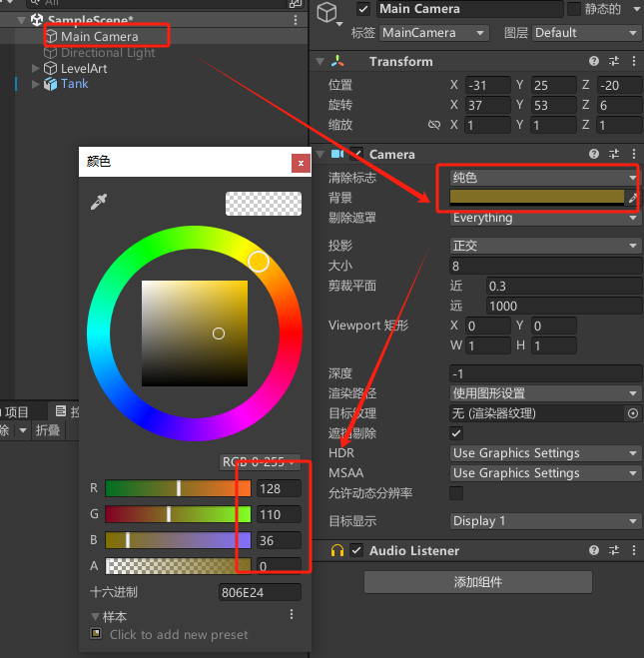
Task: Collapse the swatches 样本 section
Action: (x=95, y=617)
